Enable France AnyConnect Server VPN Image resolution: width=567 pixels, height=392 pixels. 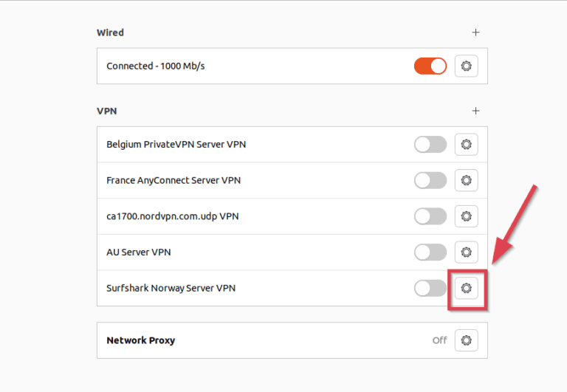click(430, 180)
